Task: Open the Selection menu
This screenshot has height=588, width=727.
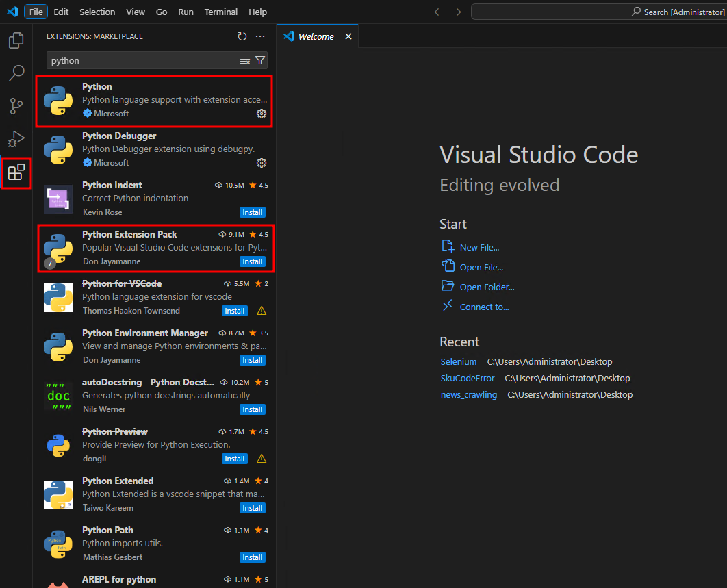Action: click(97, 12)
